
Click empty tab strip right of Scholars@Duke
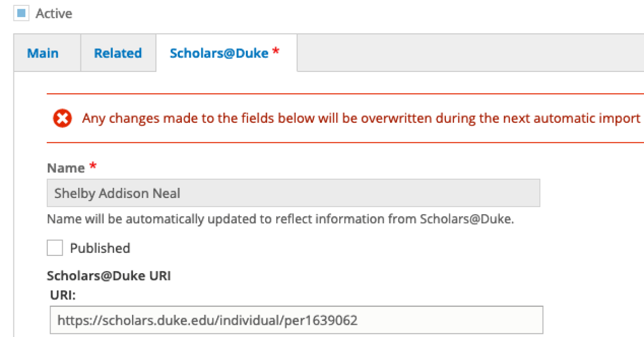467,53
